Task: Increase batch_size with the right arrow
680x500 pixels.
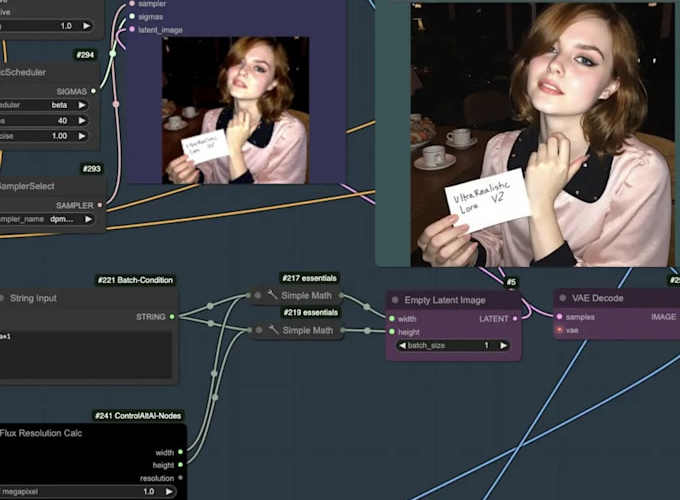Action: [x=502, y=345]
